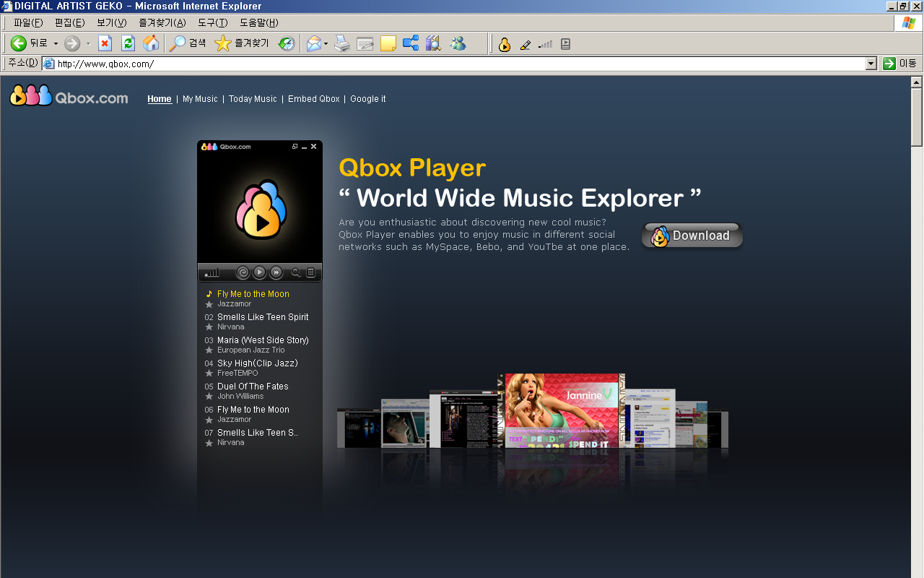The width and height of the screenshot is (924, 578).
Task: Expand the Back button history dropdown arrow
Action: pos(56,44)
